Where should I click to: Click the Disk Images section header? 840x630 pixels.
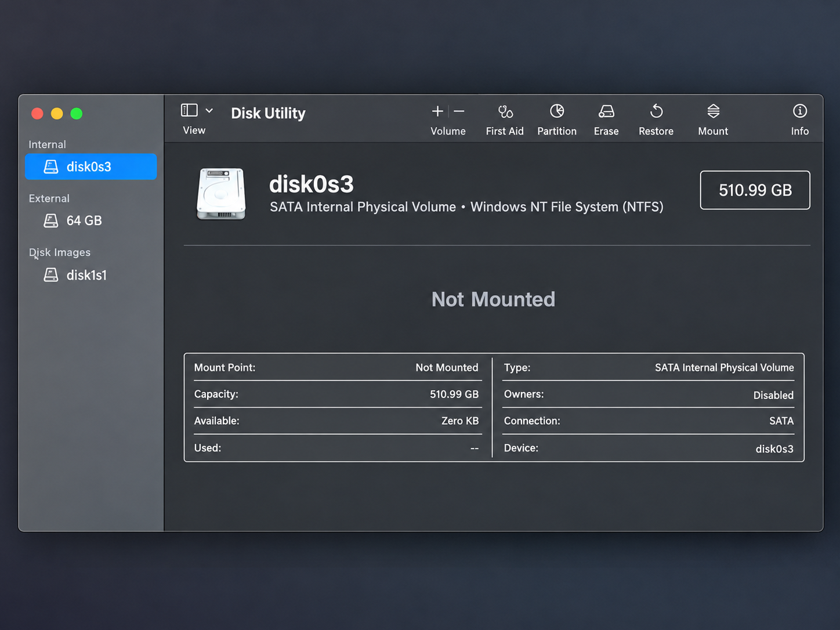click(x=60, y=252)
